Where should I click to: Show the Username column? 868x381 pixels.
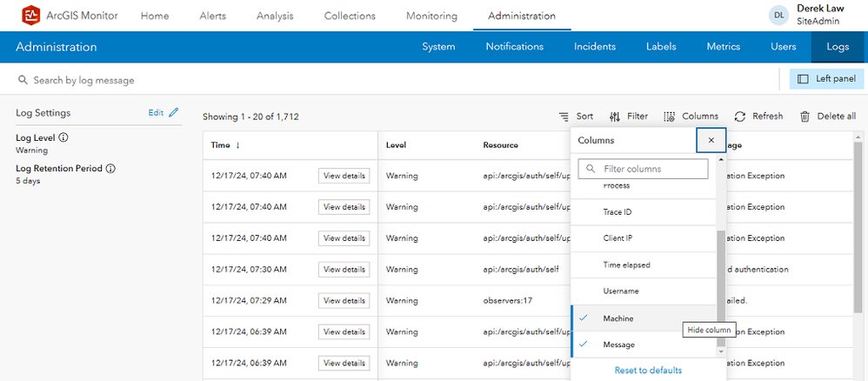[x=621, y=291]
